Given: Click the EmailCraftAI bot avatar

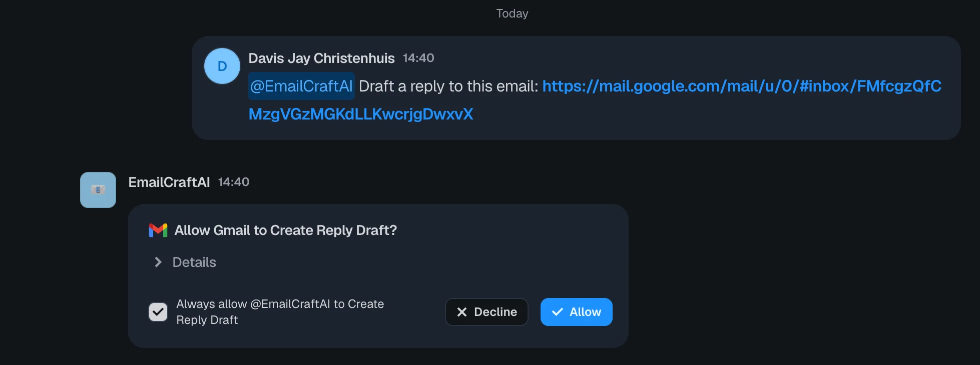Looking at the screenshot, I should point(98,189).
